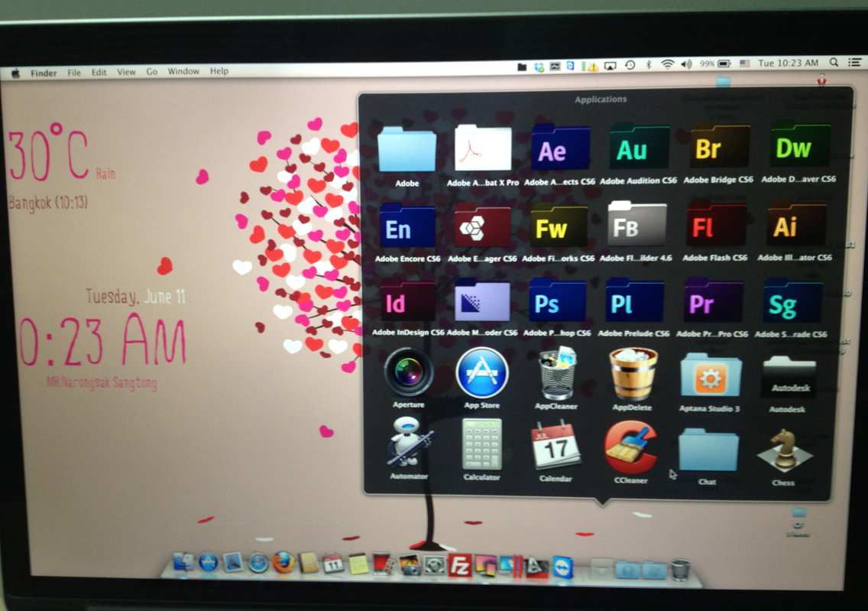Launch the Aperture app
Screen dimensions: 868x611
tap(409, 372)
